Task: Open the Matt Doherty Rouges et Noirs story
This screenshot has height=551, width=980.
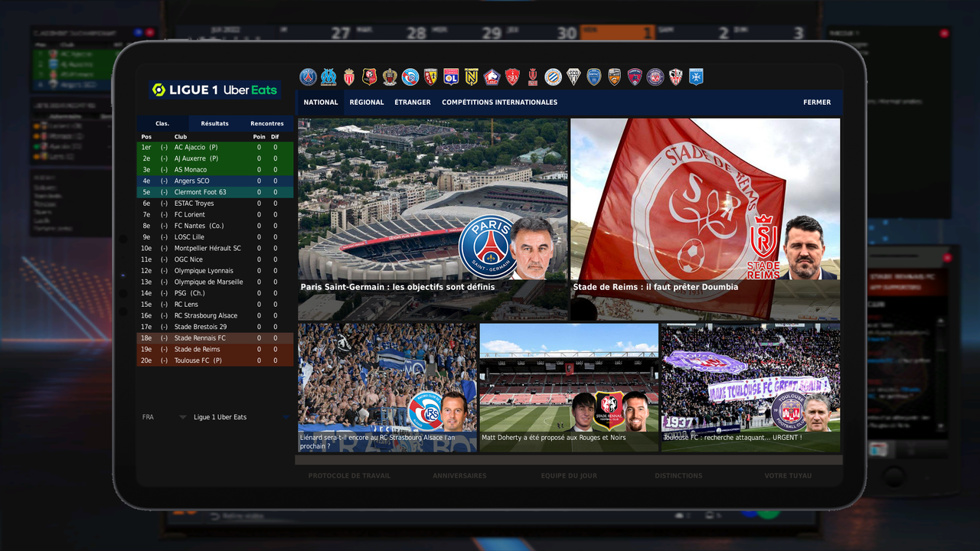Action: [569, 387]
